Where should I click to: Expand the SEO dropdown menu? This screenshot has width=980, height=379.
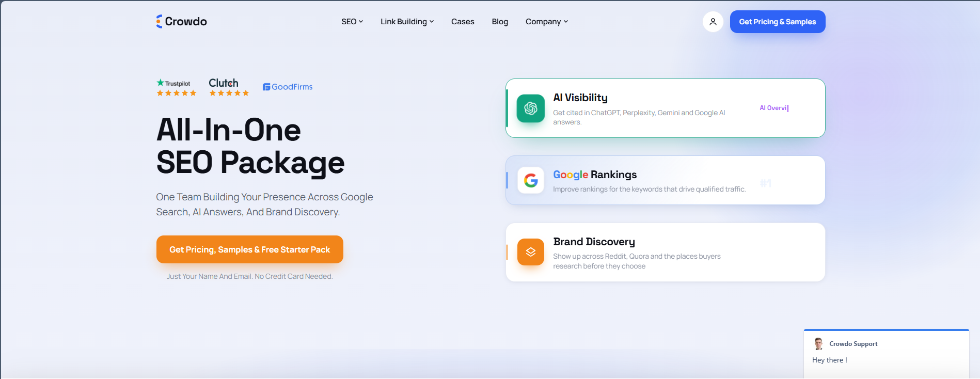(x=352, y=22)
